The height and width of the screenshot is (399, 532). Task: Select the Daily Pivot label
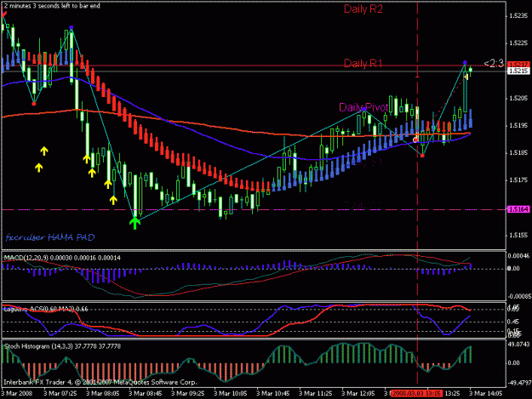(363, 107)
